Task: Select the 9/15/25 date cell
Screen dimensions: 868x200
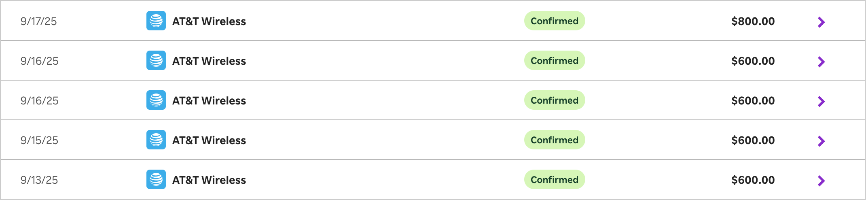Action: [39, 140]
